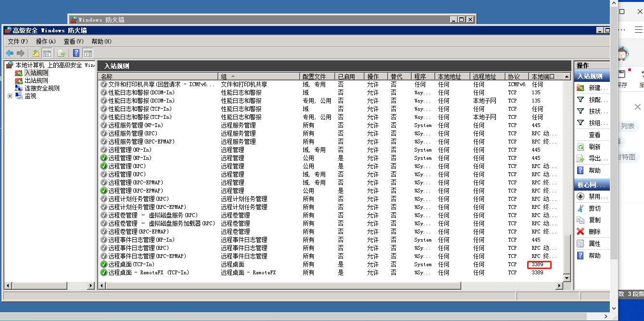Select the 连接安全规则 node in the tree
Viewport: 644px width, 321px height.
click(x=42, y=88)
